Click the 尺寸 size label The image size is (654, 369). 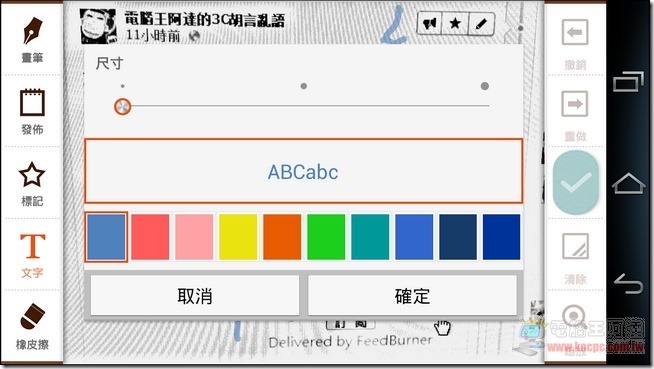(x=110, y=63)
